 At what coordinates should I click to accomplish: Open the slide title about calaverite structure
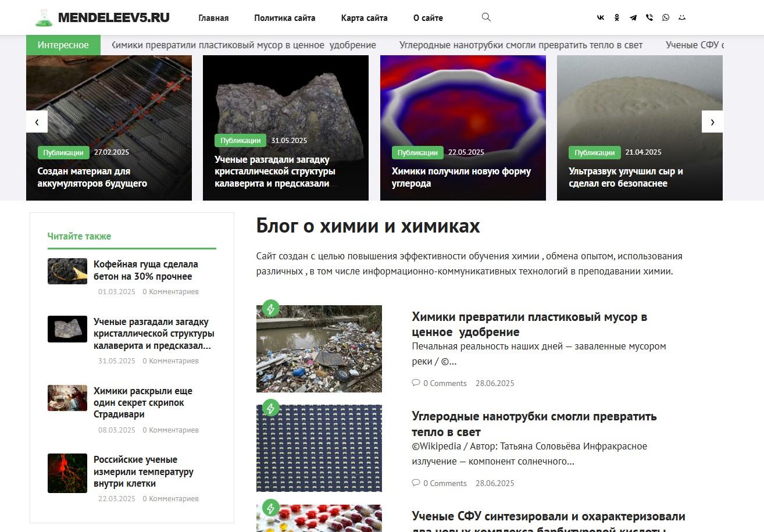click(x=275, y=172)
